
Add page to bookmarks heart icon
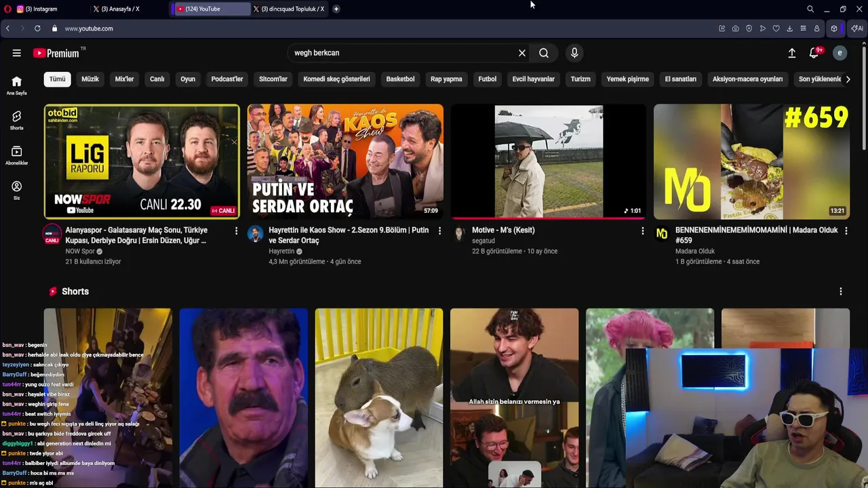(x=776, y=28)
